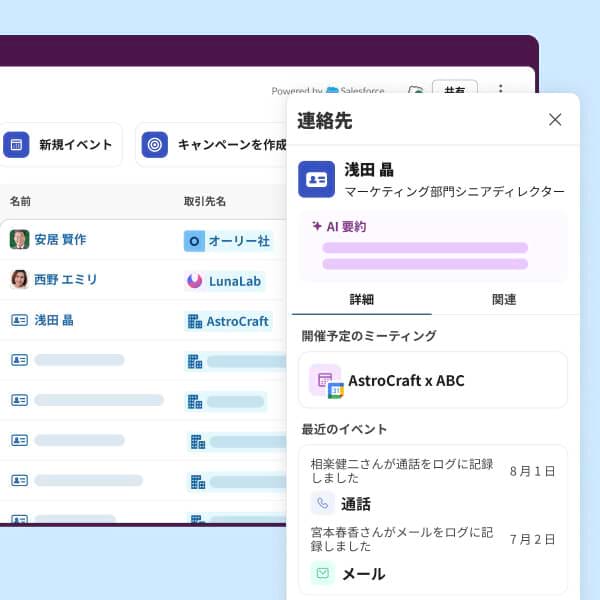The image size is (600, 600).
Task: Click the マーケティング部門シニアディレクター title
Action: [455, 191]
